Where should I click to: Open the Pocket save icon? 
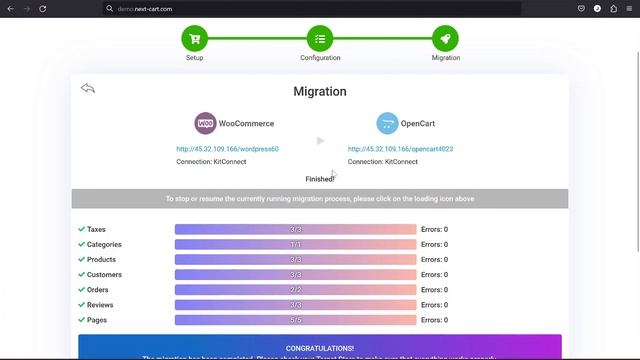click(581, 9)
